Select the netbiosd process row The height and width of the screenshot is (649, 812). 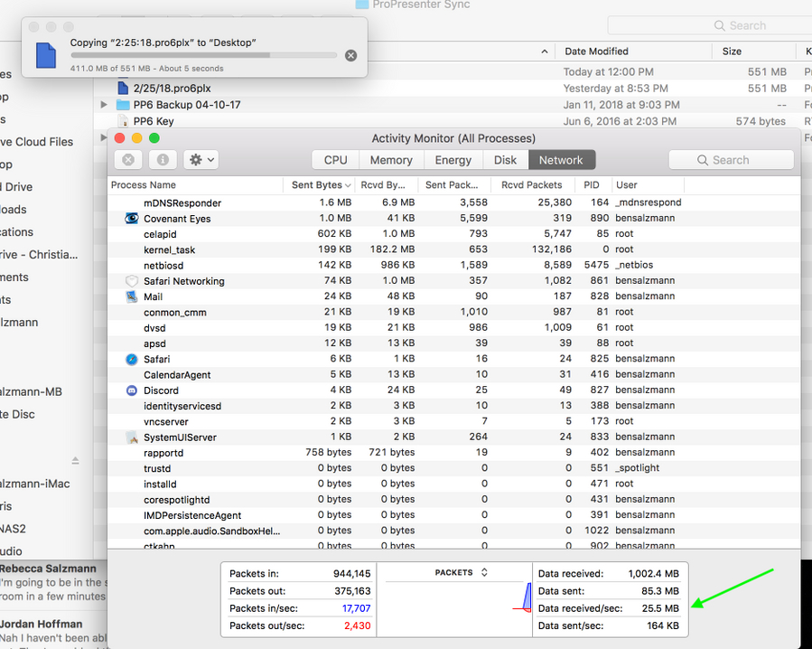coord(453,265)
